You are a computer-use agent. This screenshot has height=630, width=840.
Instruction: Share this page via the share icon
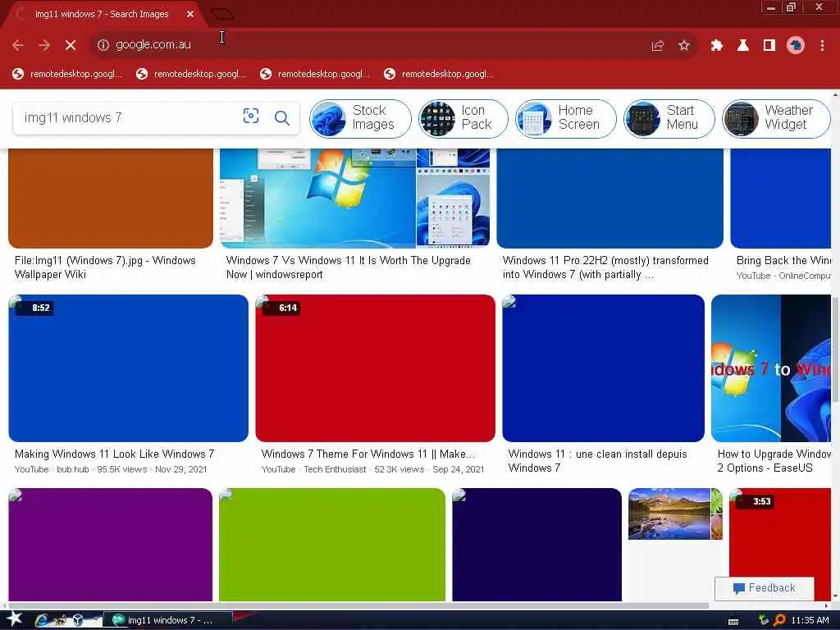tap(657, 46)
